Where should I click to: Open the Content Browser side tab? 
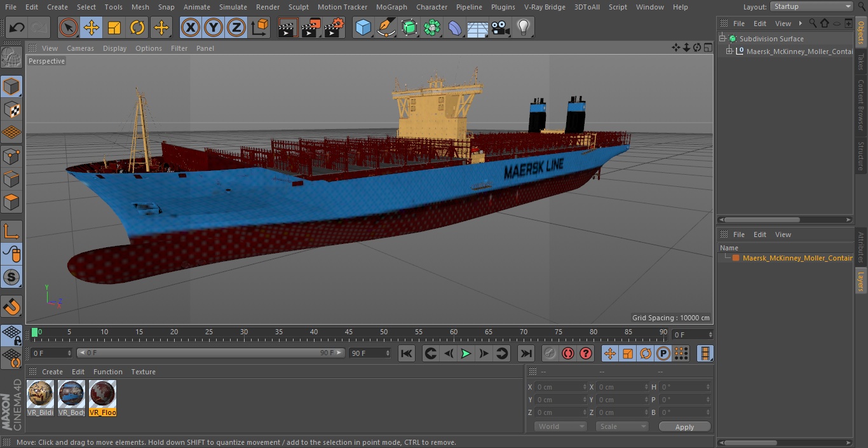[861, 105]
